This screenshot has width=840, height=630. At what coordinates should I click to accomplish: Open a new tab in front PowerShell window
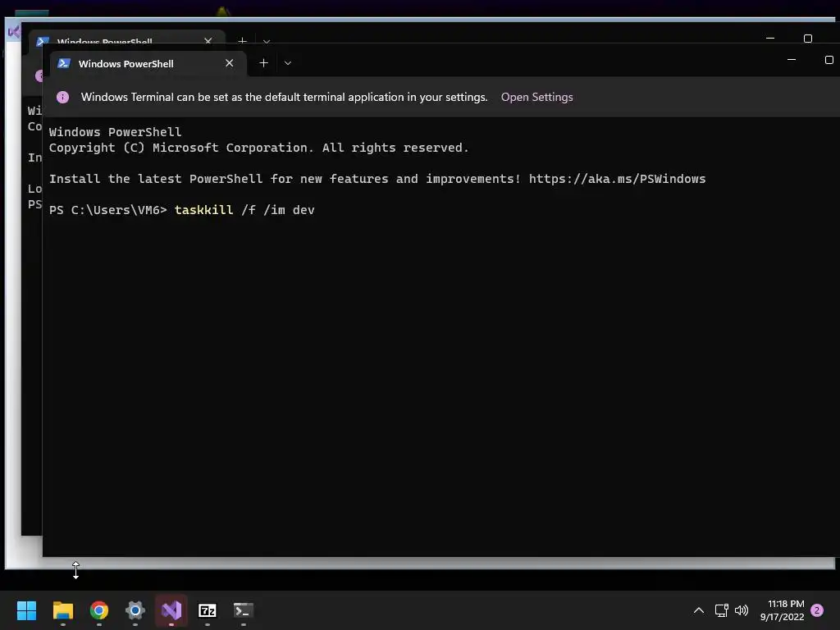pyautogui.click(x=263, y=63)
